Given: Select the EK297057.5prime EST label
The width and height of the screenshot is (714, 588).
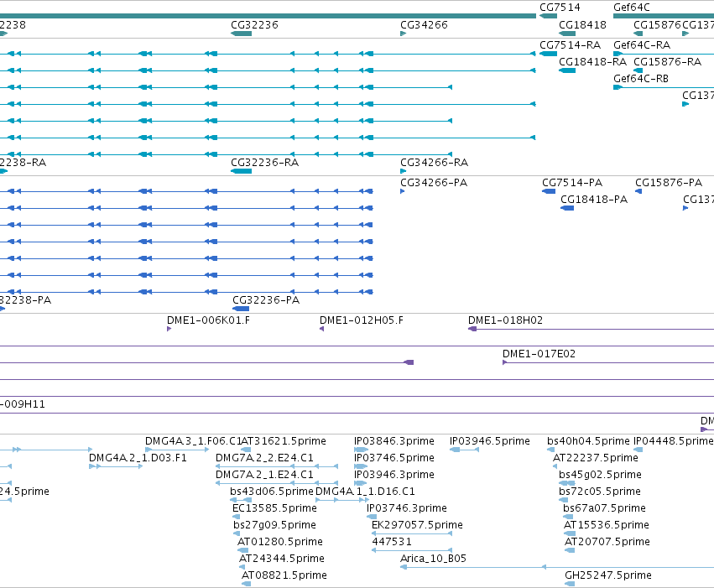Looking at the screenshot, I should click(x=417, y=525).
